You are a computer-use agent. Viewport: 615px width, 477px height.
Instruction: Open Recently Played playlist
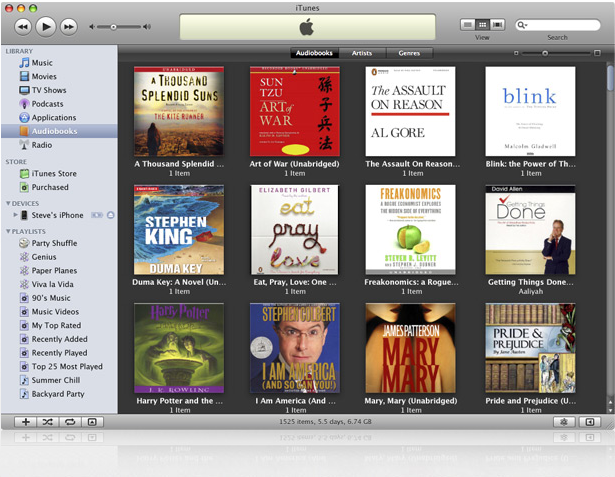(59, 353)
